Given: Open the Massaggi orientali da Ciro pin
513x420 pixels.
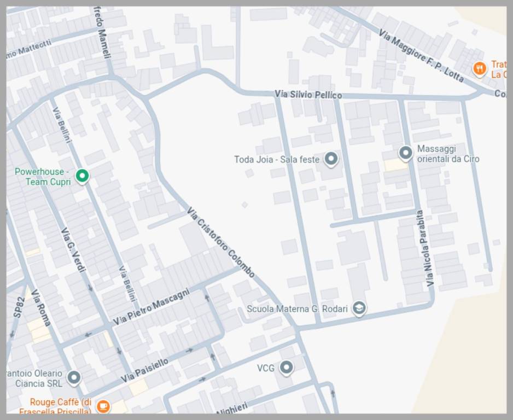Looking at the screenshot, I should coord(405,153).
